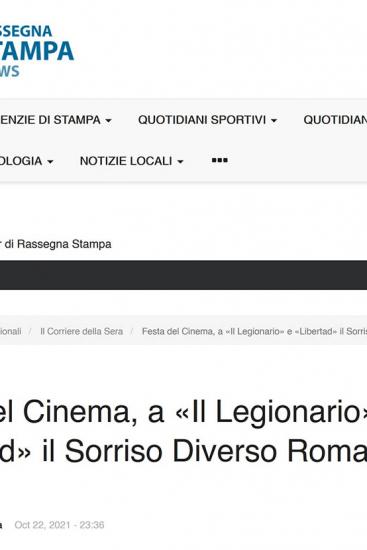This screenshot has height=550, width=367.
Task: Open the Festa del Cinema breadcrumb link
Action: tap(254, 331)
